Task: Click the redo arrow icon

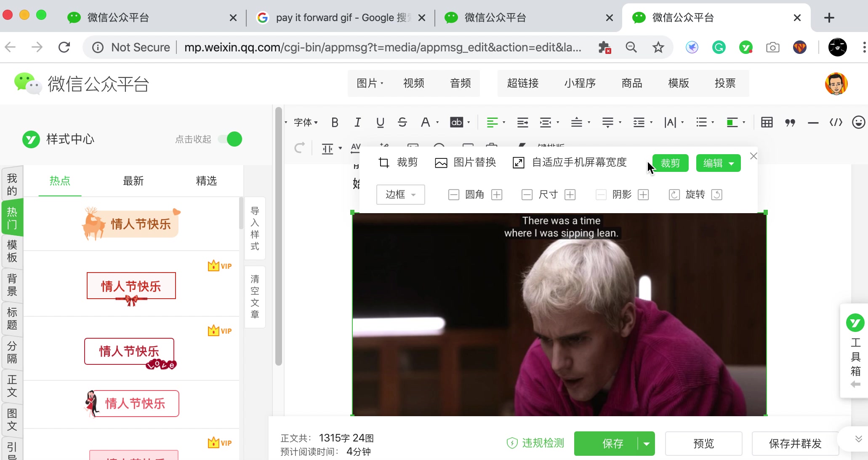Action: click(x=299, y=148)
